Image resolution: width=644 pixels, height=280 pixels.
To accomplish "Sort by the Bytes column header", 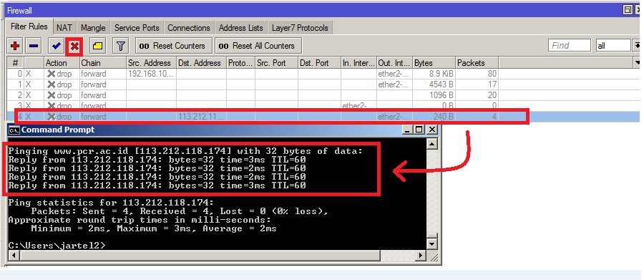I will point(434,63).
